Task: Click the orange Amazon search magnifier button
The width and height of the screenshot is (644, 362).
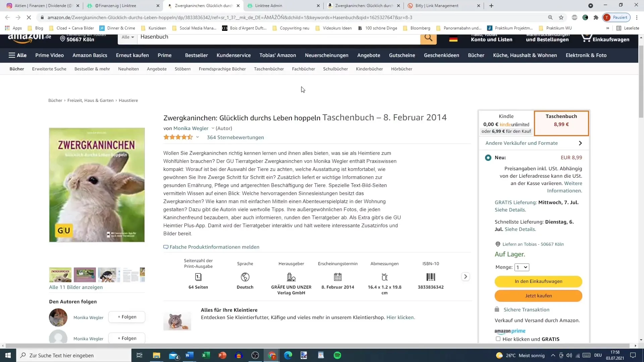Action: tap(428, 38)
